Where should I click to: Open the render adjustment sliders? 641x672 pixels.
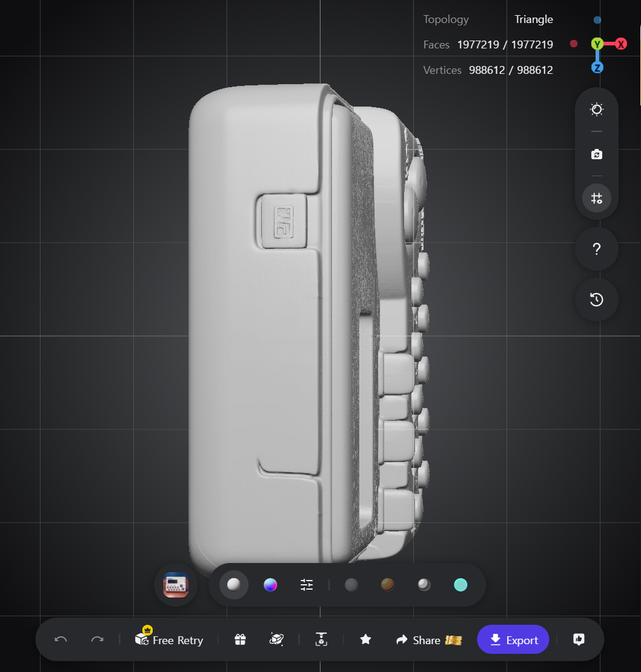[x=307, y=585]
